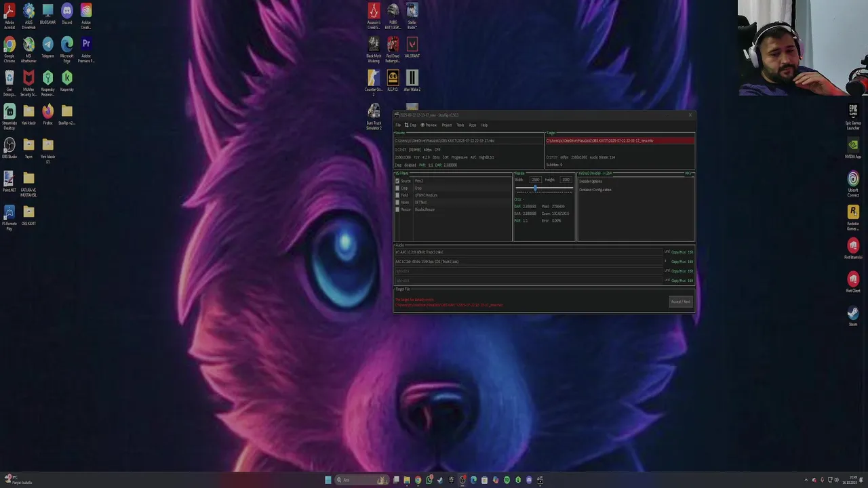Click the Accept / Next button
The height and width of the screenshot is (488, 868).
[681, 302]
